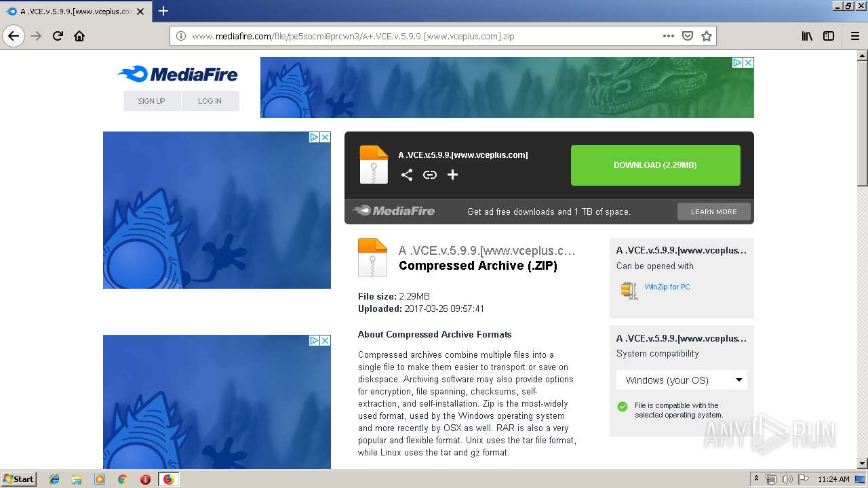868x488 pixels.
Task: Click the file name in dark download panel
Action: (x=463, y=155)
